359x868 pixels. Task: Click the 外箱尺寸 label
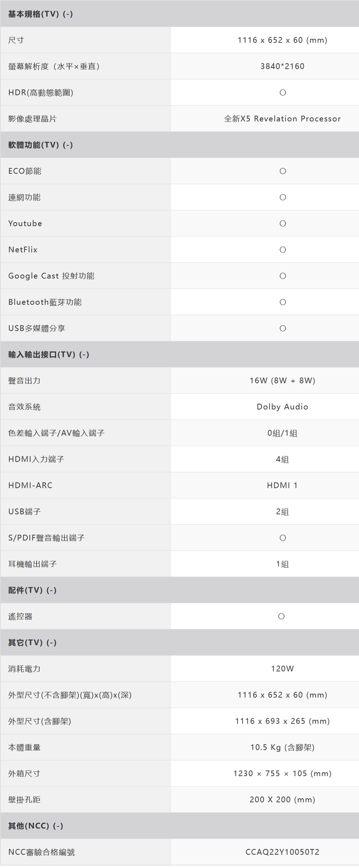24,774
